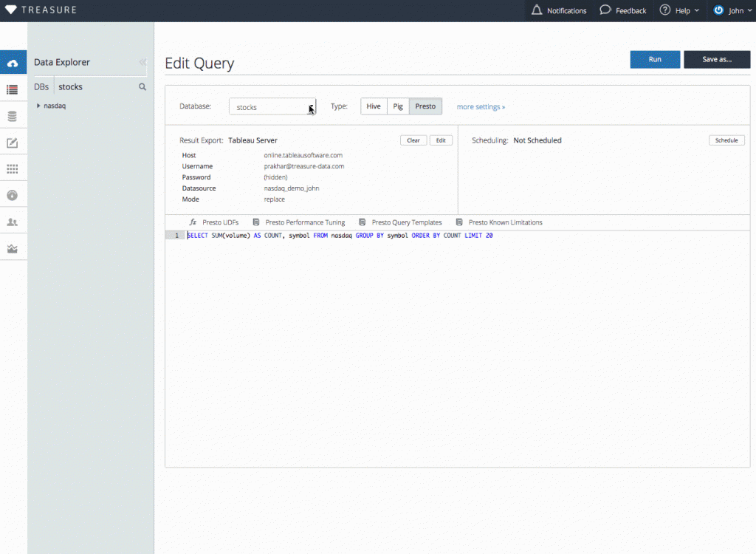Open the databases stack sidebar icon
The width and height of the screenshot is (756, 554).
(13, 116)
